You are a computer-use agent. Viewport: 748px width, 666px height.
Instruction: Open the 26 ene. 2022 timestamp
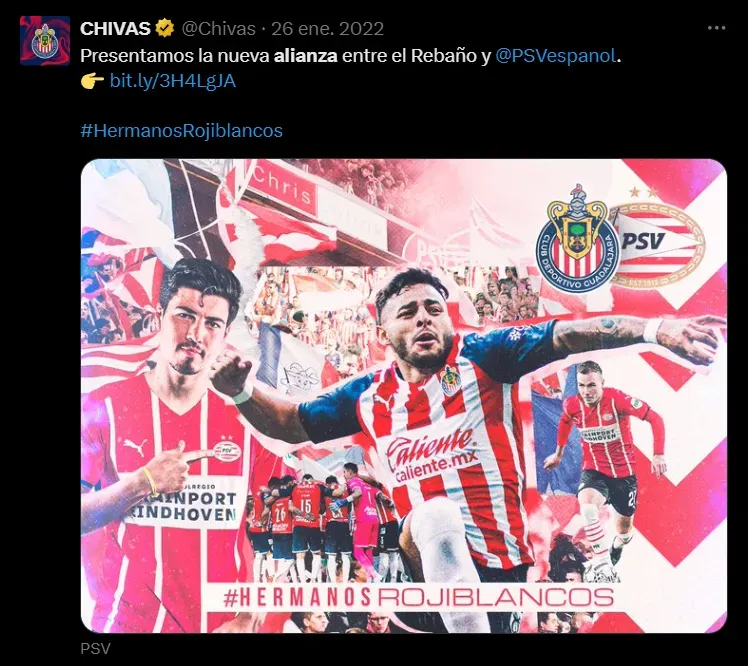click(328, 29)
